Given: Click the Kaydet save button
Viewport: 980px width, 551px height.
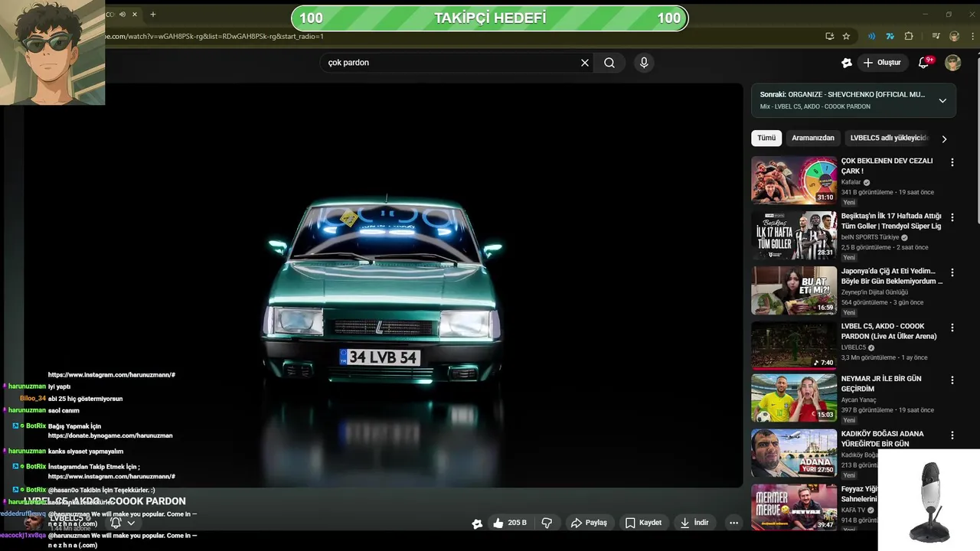Looking at the screenshot, I should pyautogui.click(x=643, y=523).
